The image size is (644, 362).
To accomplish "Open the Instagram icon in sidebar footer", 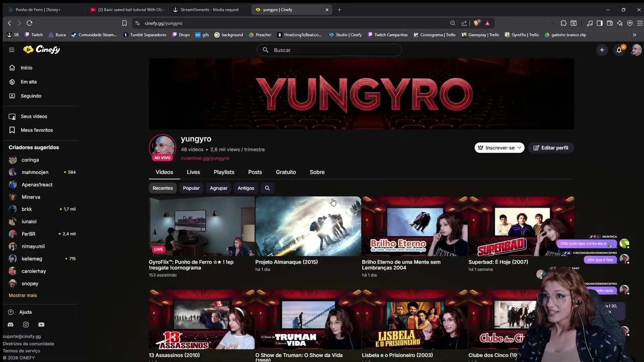I will 26,325.
